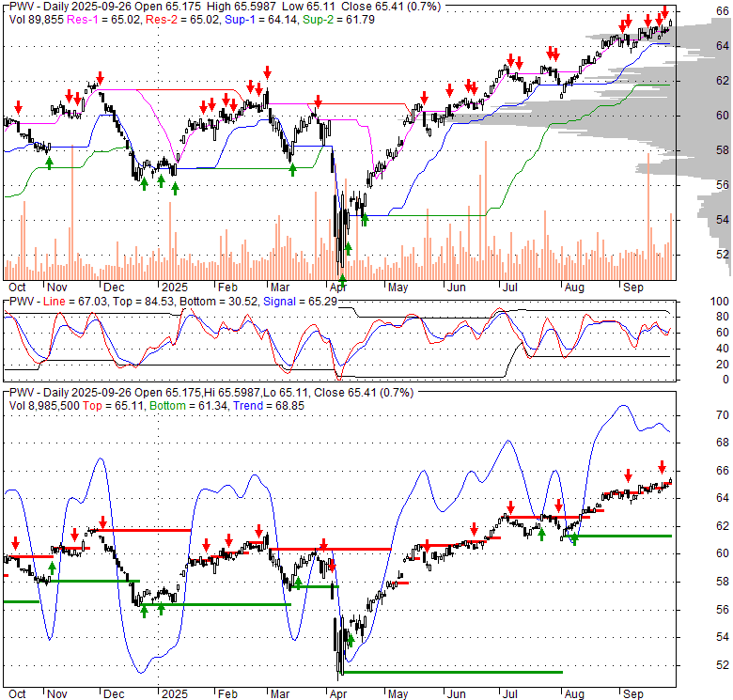Click the Mar label on the top chart axis
Image resolution: width=733 pixels, height=700 pixels.
point(280,288)
